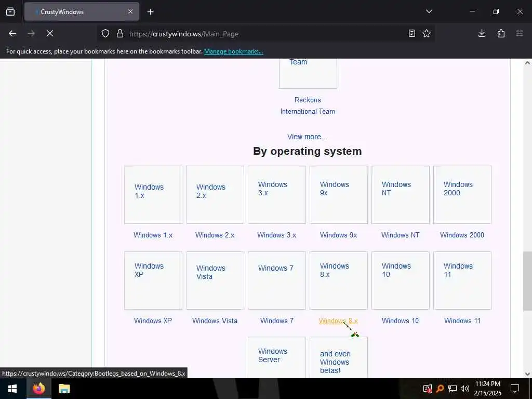Viewport: 532px width, 399px height.
Task: Open the Firefox application menu
Action: coord(520,33)
